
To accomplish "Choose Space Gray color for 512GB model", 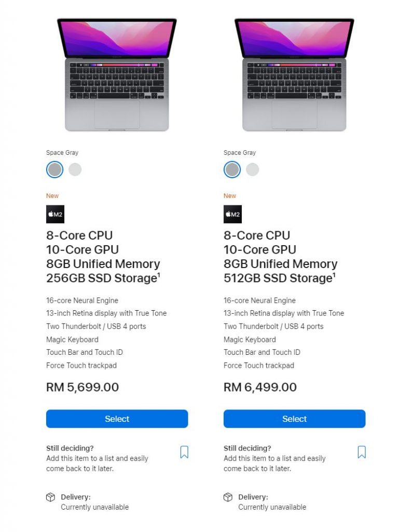I will (x=232, y=169).
